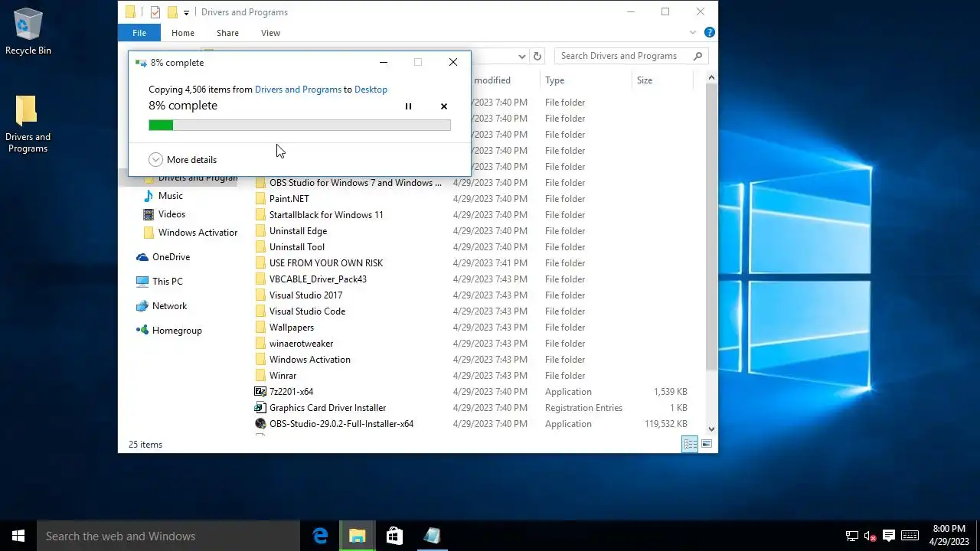Viewport: 980px width, 551px height.
Task: Select the winaerotweaker folder
Action: click(x=294, y=344)
